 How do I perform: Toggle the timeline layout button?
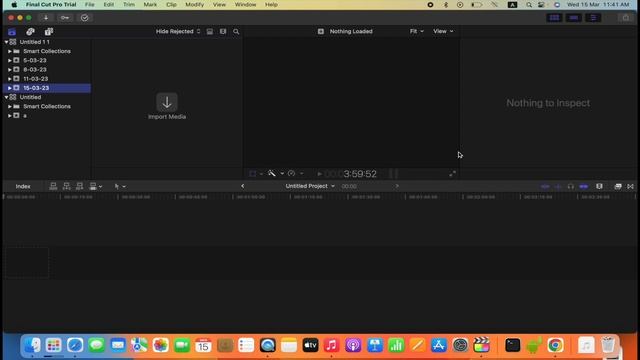pyautogui.click(x=573, y=18)
